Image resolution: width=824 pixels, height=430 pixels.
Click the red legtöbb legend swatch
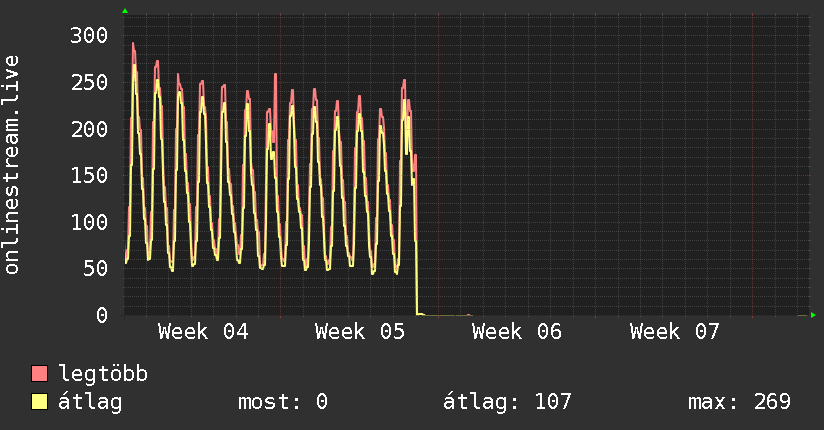pos(40,374)
